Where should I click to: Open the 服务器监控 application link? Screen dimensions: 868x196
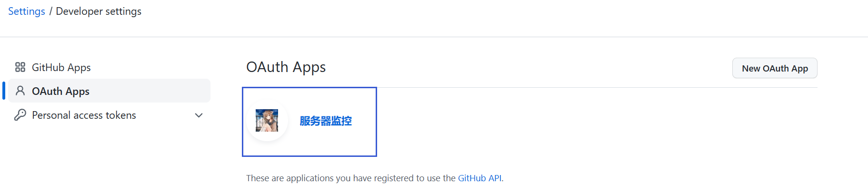pos(326,121)
